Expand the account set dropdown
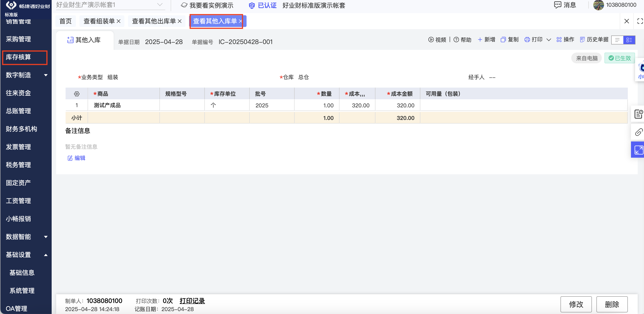 (160, 5)
